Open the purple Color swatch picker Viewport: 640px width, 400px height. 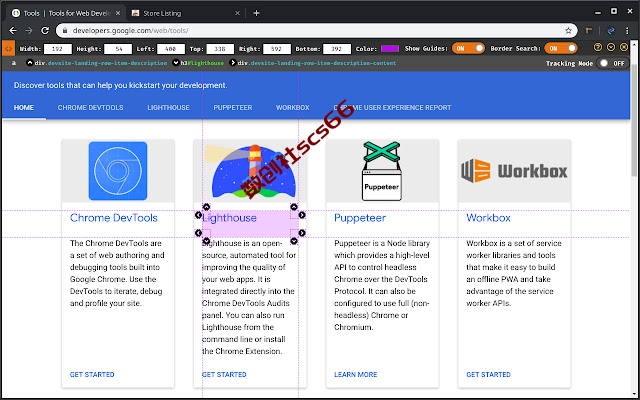[x=390, y=49]
